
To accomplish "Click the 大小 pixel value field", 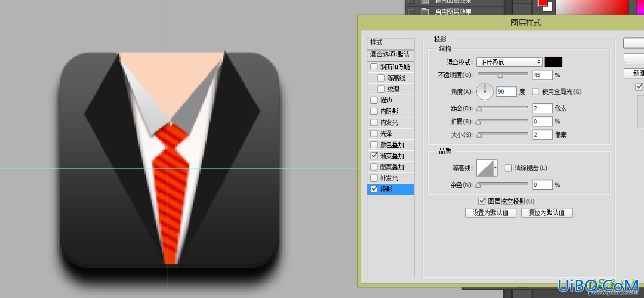I will coord(542,135).
